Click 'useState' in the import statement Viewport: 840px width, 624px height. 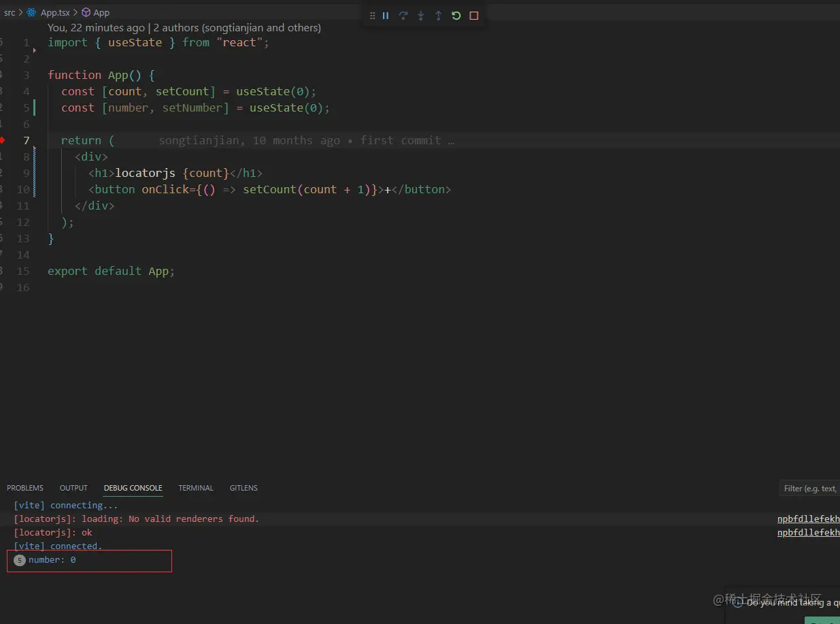tap(135, 42)
